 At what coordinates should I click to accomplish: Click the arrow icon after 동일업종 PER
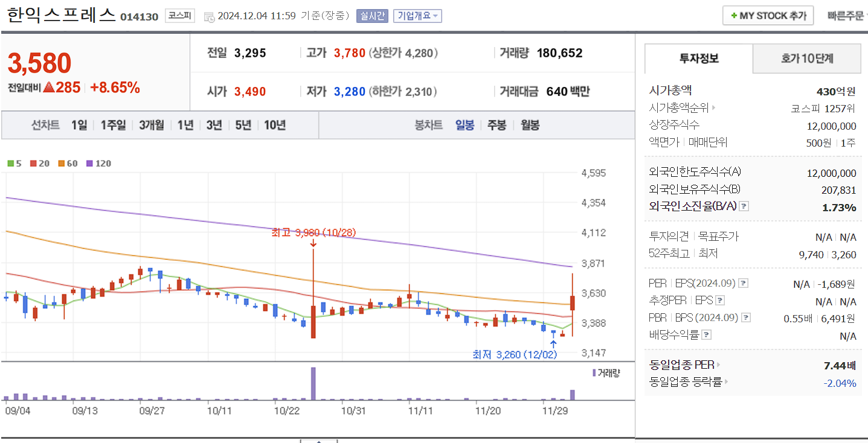pos(719,365)
